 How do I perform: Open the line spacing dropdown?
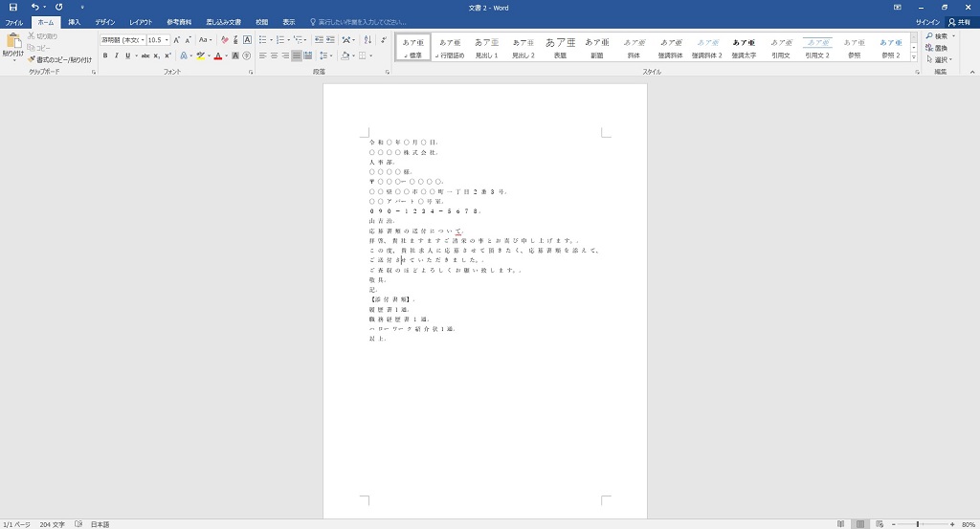coord(326,56)
